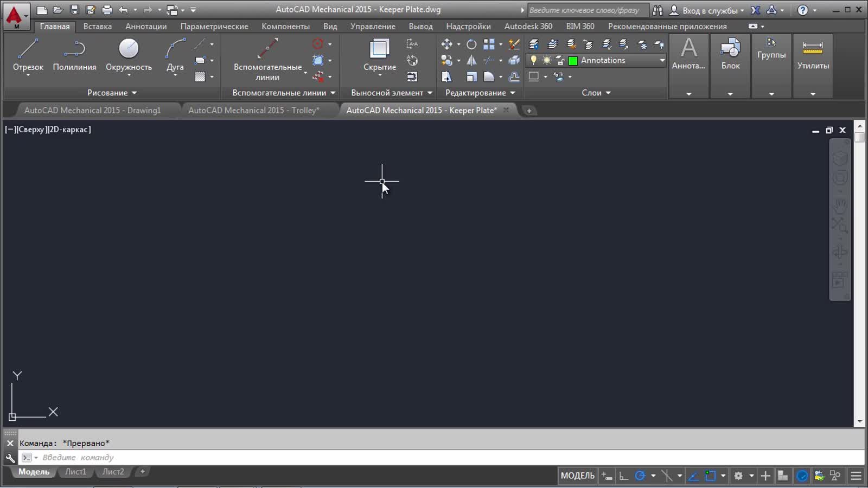Open the Annotations layer dropdown
This screenshot has height=488, width=868.
click(x=662, y=60)
